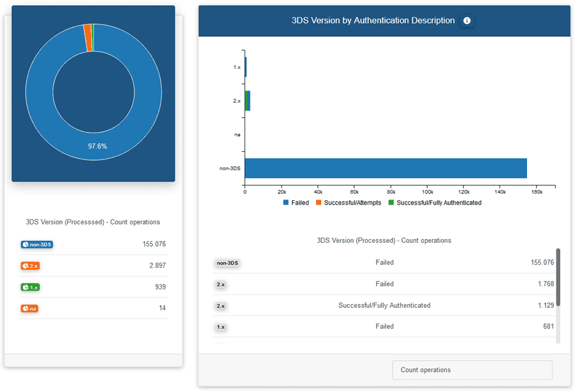The image size is (578, 392).
Task: Click the 2.x bar in the bar chart
Action: tap(248, 101)
